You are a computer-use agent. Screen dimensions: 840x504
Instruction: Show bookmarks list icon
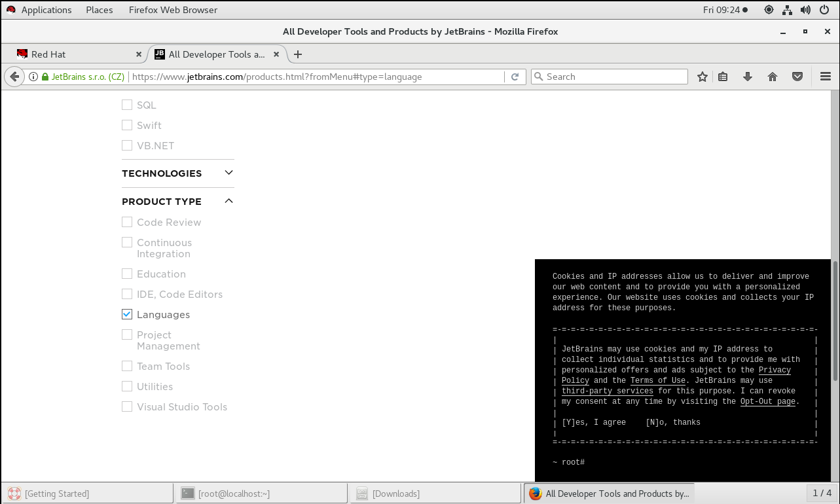click(723, 77)
